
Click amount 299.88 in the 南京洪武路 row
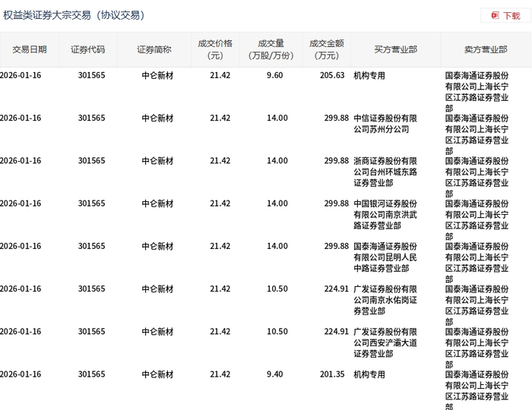[336, 203]
